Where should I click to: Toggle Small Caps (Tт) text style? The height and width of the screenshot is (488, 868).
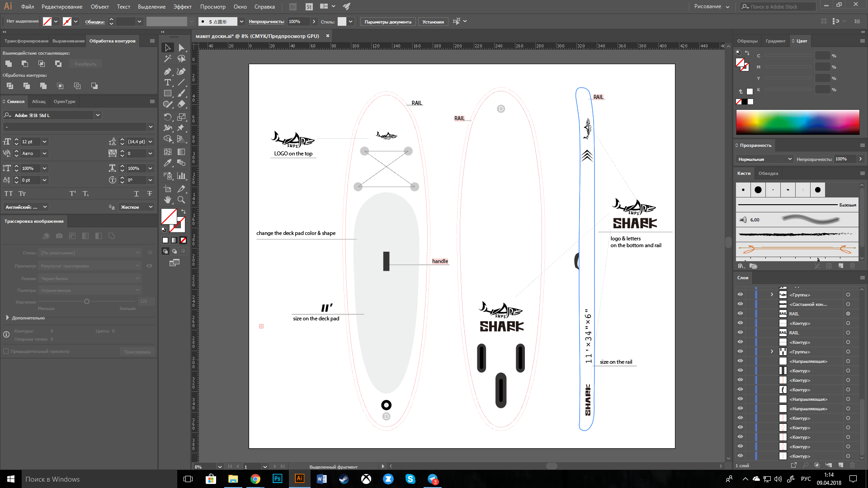[x=22, y=193]
